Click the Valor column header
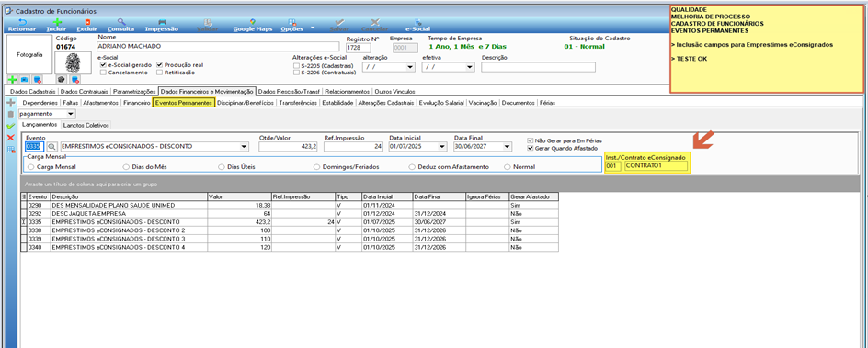868x348 pixels. click(239, 196)
